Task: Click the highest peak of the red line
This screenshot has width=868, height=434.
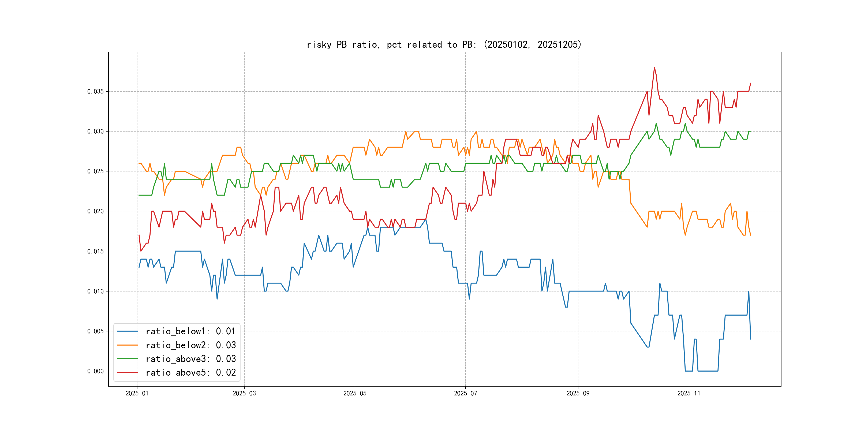Action: (x=654, y=68)
